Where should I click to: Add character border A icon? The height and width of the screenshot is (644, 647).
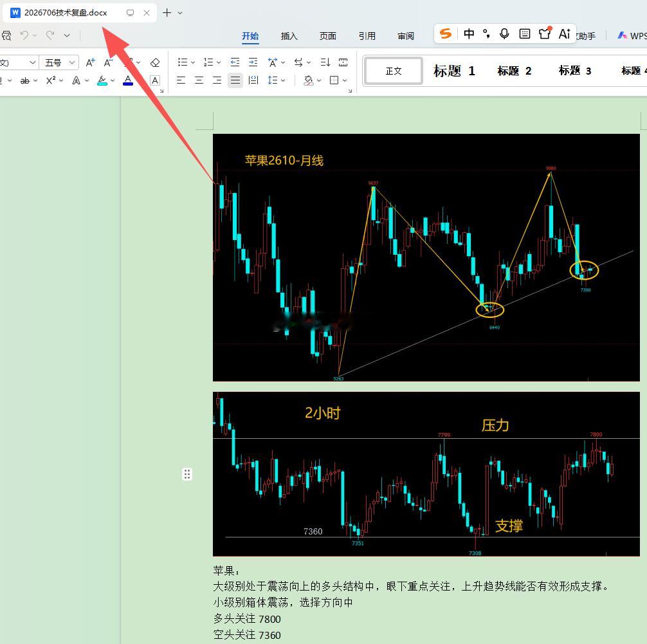pos(155,80)
